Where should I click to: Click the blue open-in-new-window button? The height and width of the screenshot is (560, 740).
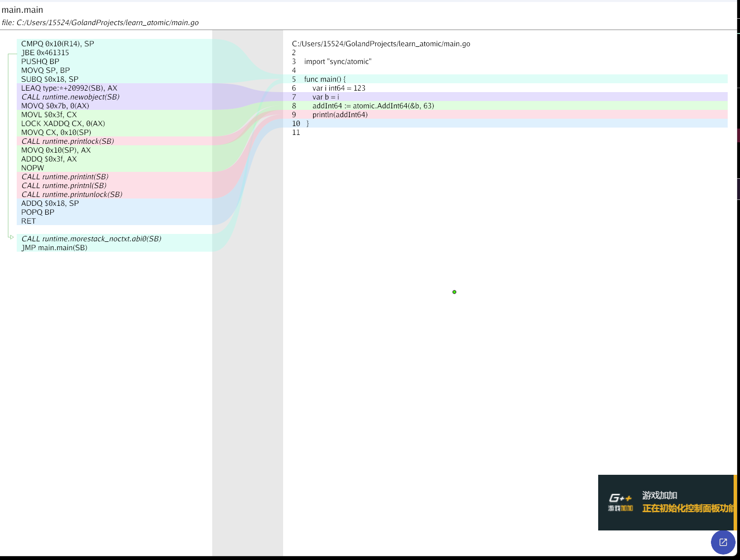click(723, 542)
